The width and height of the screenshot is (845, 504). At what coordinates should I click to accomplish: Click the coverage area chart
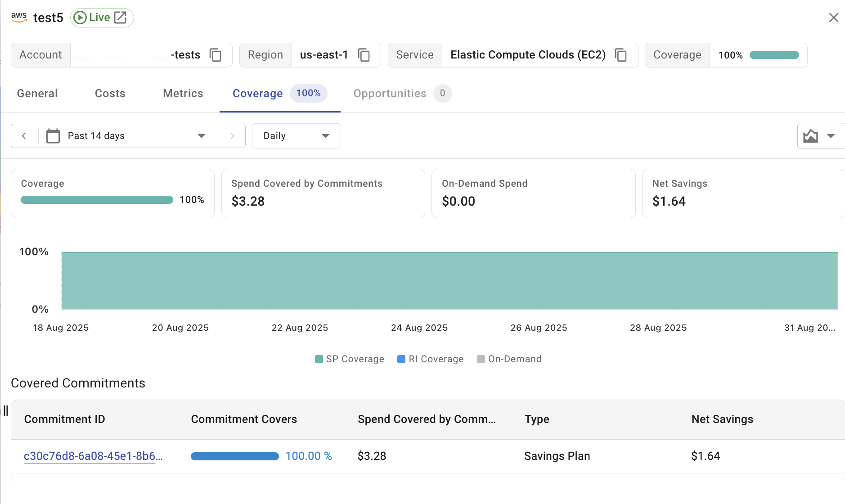tap(449, 281)
